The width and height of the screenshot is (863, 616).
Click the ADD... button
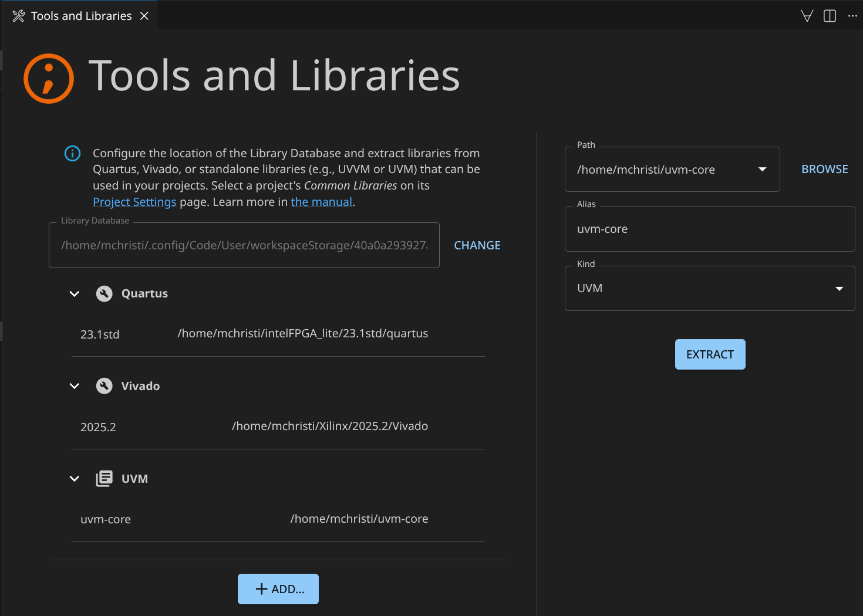[278, 589]
